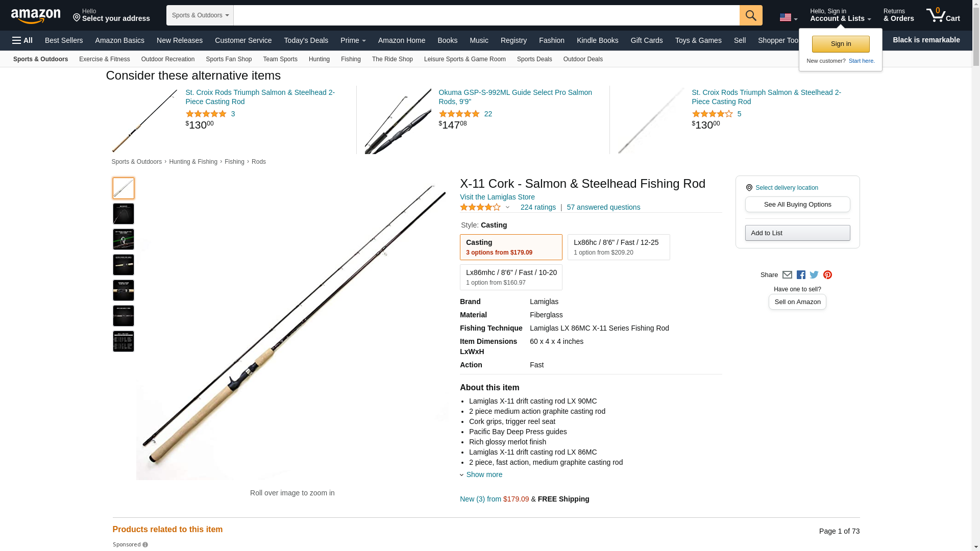Open the Today's Deals nav item
Image resolution: width=980 pixels, height=551 pixels.
[306, 40]
